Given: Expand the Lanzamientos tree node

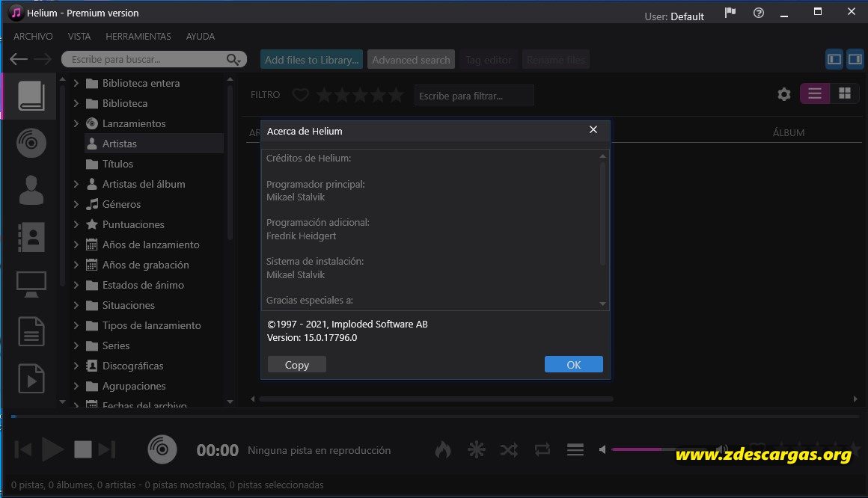Looking at the screenshot, I should [76, 123].
